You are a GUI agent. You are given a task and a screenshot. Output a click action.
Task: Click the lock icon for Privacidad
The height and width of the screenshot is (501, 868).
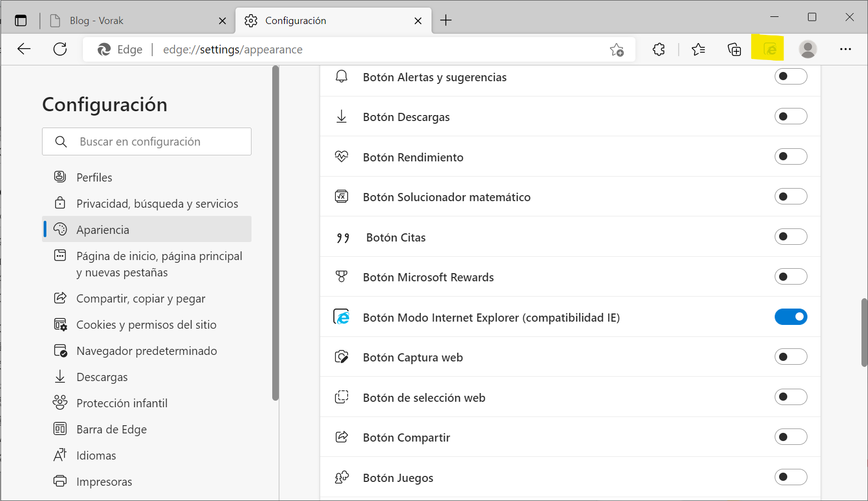pos(60,203)
